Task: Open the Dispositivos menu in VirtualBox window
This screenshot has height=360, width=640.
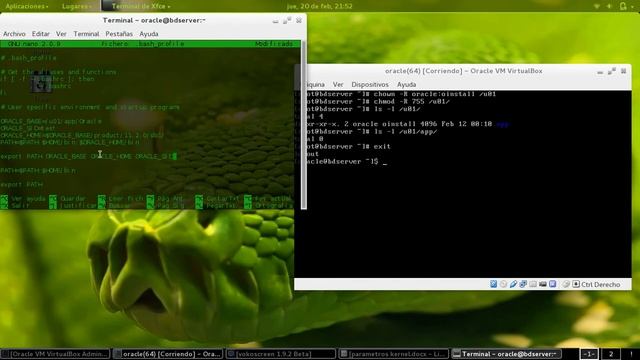Action: (x=370, y=84)
